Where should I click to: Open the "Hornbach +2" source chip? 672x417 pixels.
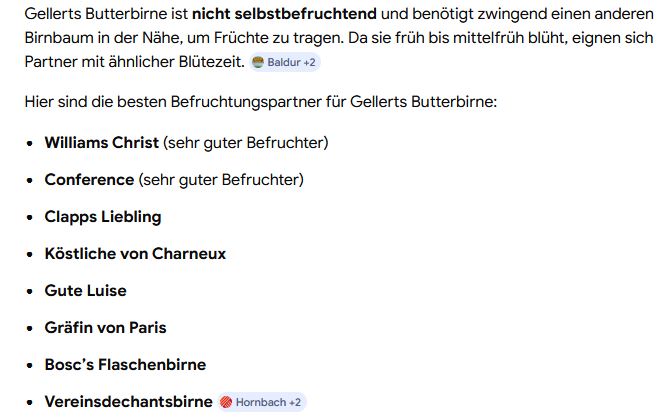click(262, 402)
